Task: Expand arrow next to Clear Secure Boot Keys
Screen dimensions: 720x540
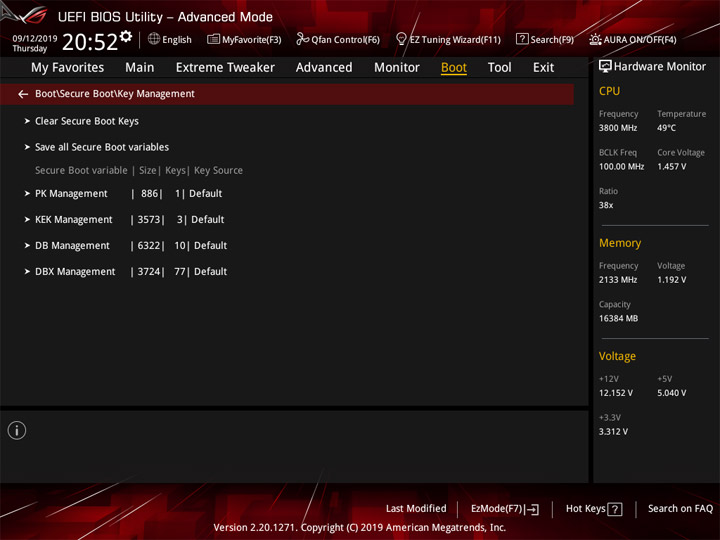Action: tap(27, 121)
